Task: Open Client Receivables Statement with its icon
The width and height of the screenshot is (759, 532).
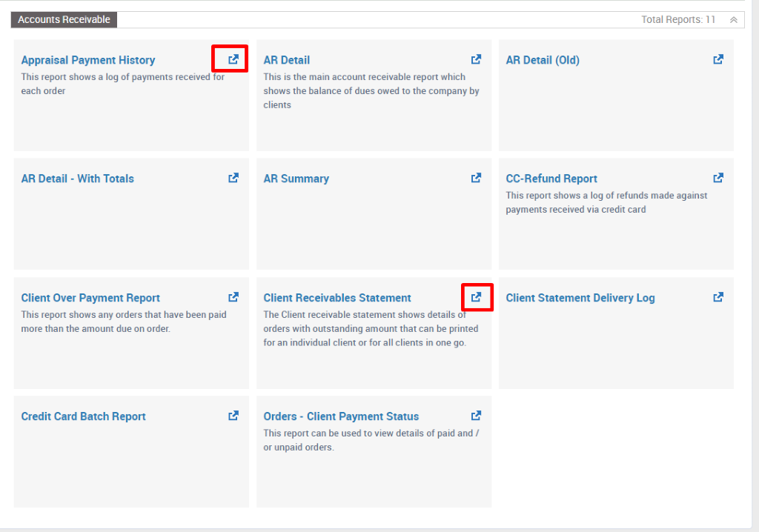Action: coord(477,296)
